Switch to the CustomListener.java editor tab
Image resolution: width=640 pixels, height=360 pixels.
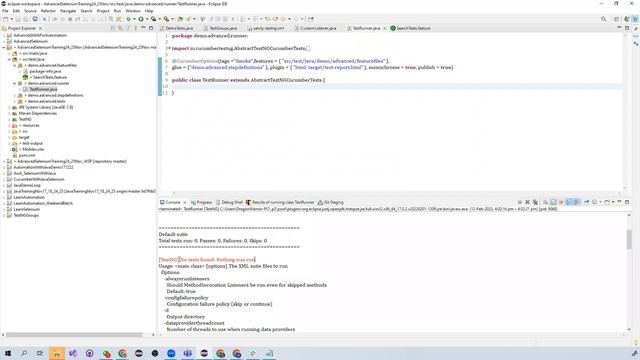click(x=316, y=28)
